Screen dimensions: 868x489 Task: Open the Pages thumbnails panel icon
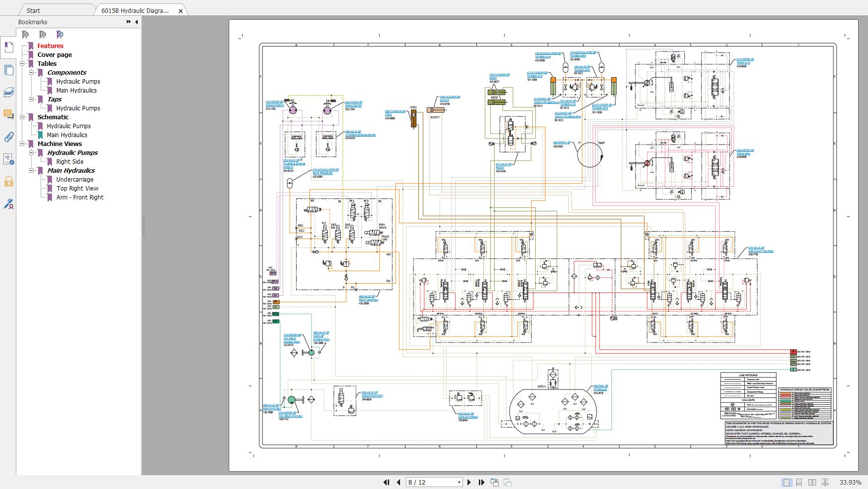click(8, 70)
